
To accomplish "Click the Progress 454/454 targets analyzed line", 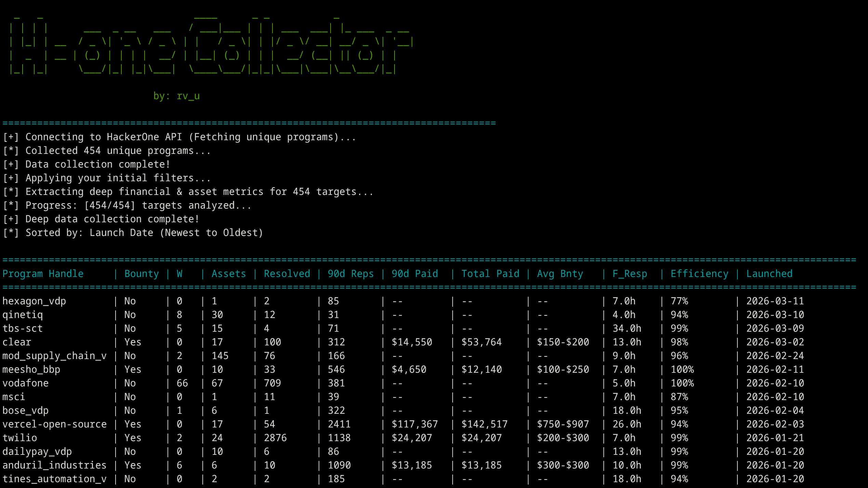I will click(x=127, y=205).
